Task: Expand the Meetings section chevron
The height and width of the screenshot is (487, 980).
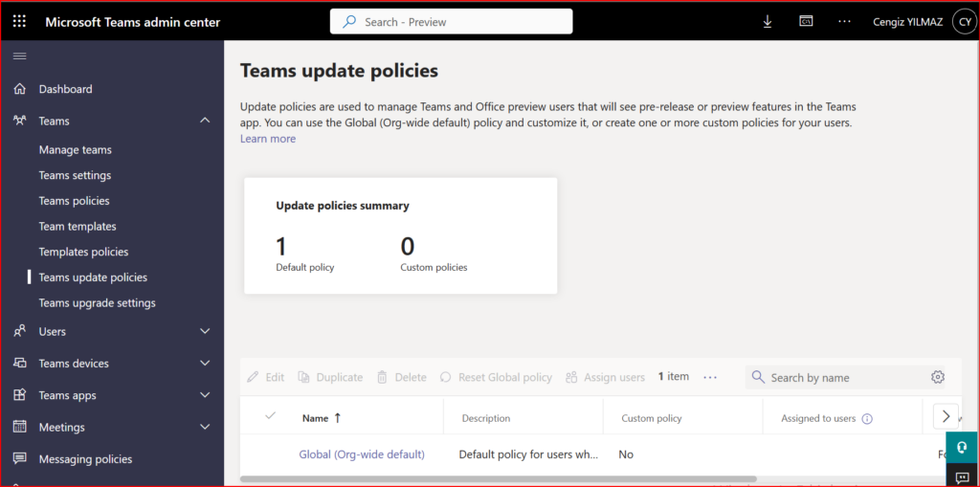Action: coord(205,427)
